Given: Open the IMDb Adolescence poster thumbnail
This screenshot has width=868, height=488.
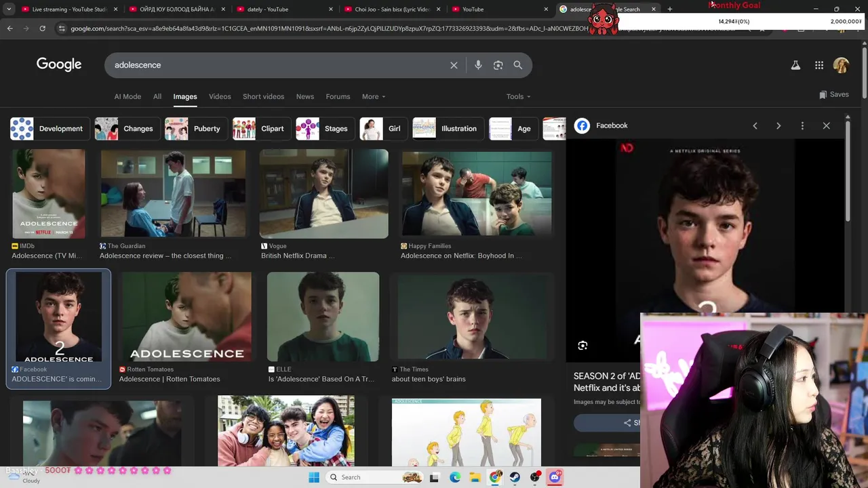Looking at the screenshot, I should click(x=49, y=194).
